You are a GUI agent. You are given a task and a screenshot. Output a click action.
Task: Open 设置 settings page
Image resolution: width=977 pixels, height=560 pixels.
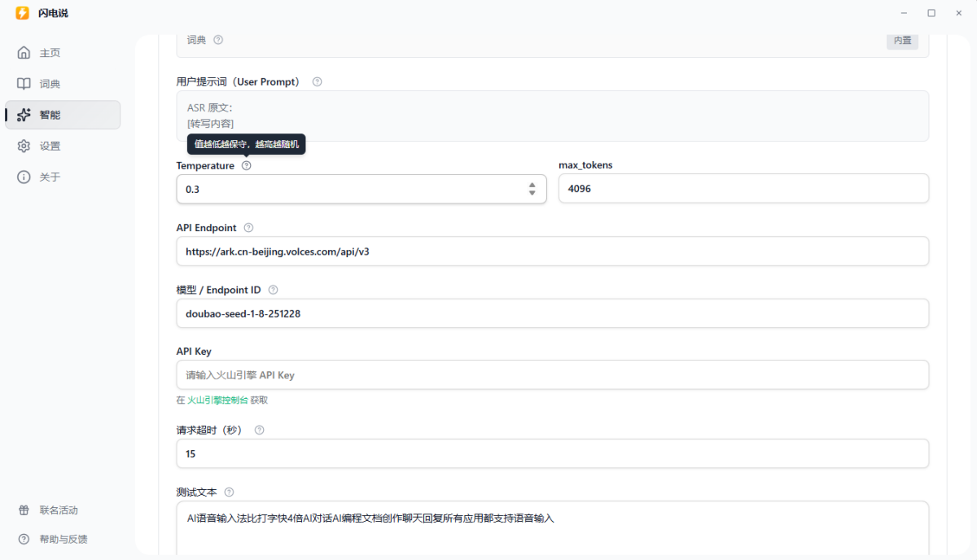50,146
